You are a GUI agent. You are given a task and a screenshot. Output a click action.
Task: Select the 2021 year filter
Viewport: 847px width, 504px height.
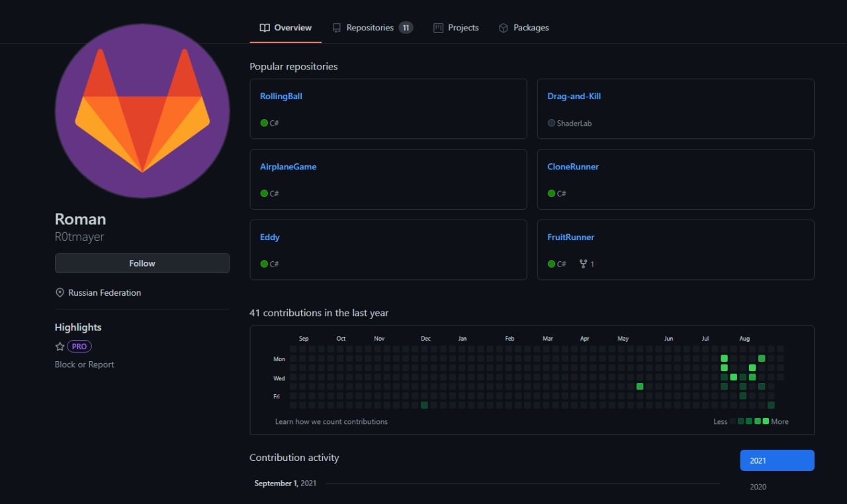(x=777, y=460)
